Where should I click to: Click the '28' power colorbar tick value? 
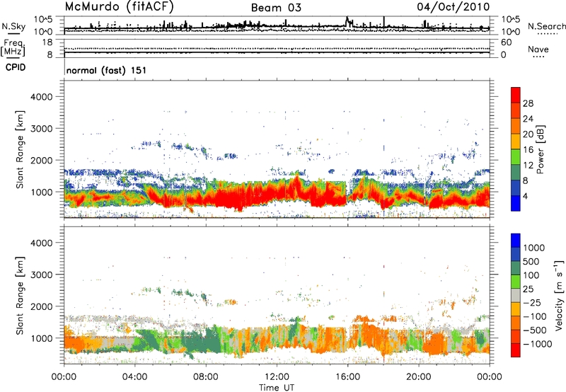coord(528,103)
